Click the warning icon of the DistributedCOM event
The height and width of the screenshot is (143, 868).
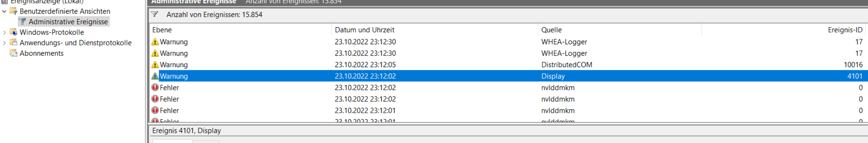[155, 64]
